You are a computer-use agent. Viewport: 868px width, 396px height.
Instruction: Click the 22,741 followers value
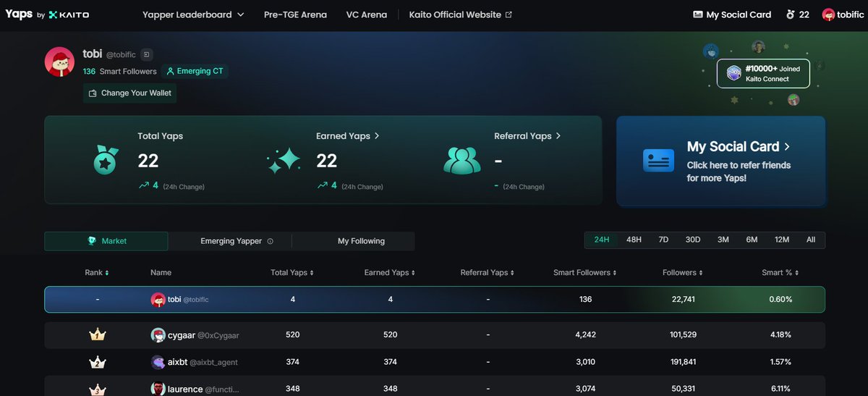coord(682,299)
